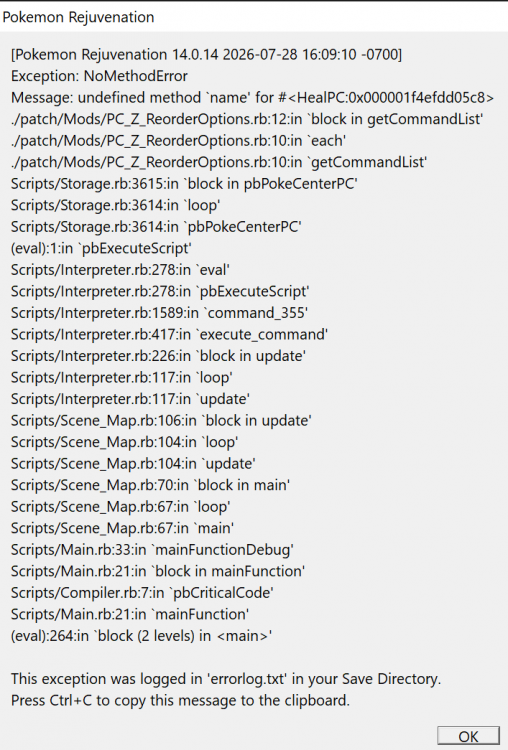Click the OK button
Viewport: 508px width, 750px height.
[468, 736]
